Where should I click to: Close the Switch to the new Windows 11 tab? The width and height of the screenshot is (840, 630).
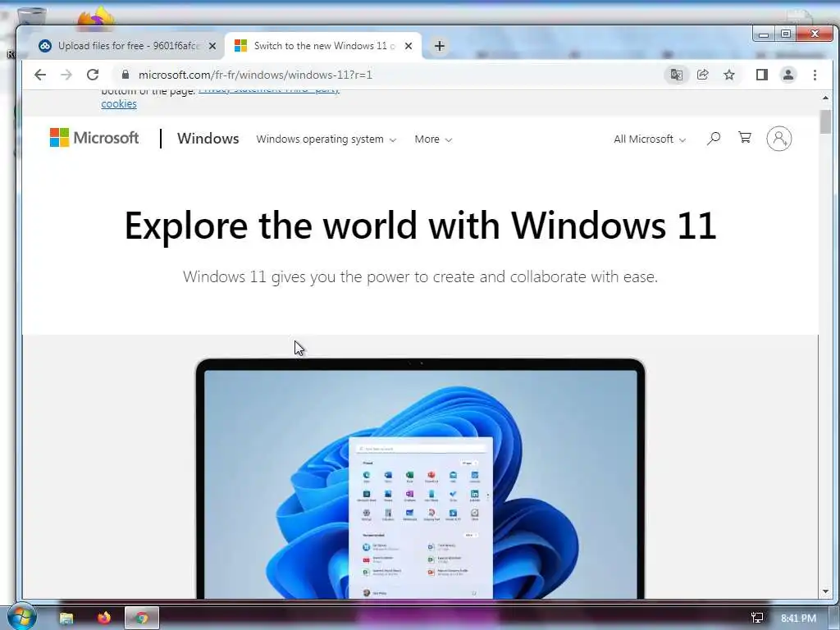pyautogui.click(x=409, y=46)
